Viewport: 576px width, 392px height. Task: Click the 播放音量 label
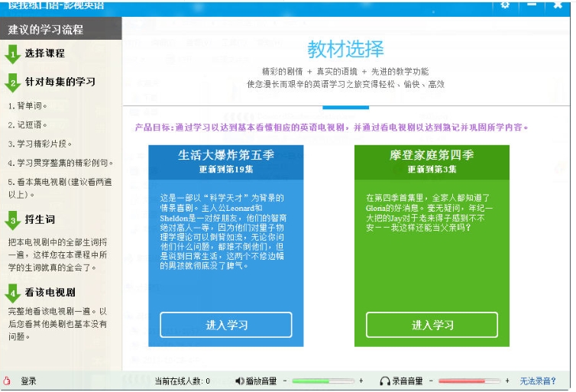pos(261,381)
